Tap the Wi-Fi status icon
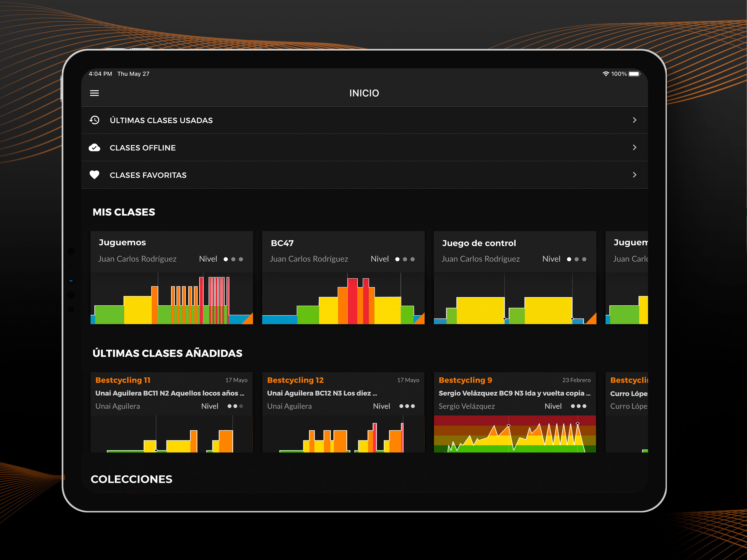 click(606, 74)
